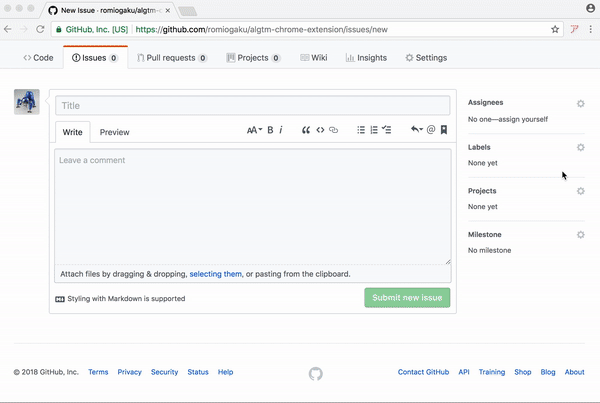The width and height of the screenshot is (600, 403).
Task: Focus the issue Title field
Action: click(253, 106)
